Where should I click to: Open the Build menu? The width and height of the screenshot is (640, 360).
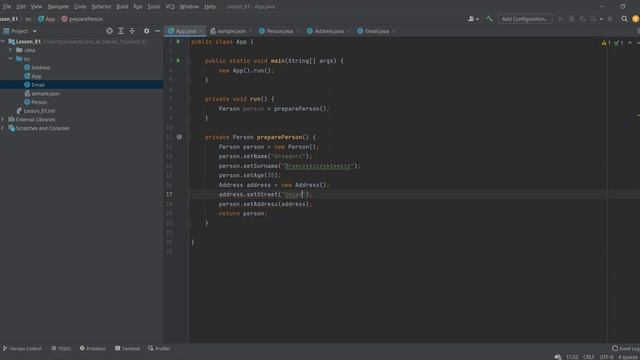[122, 7]
